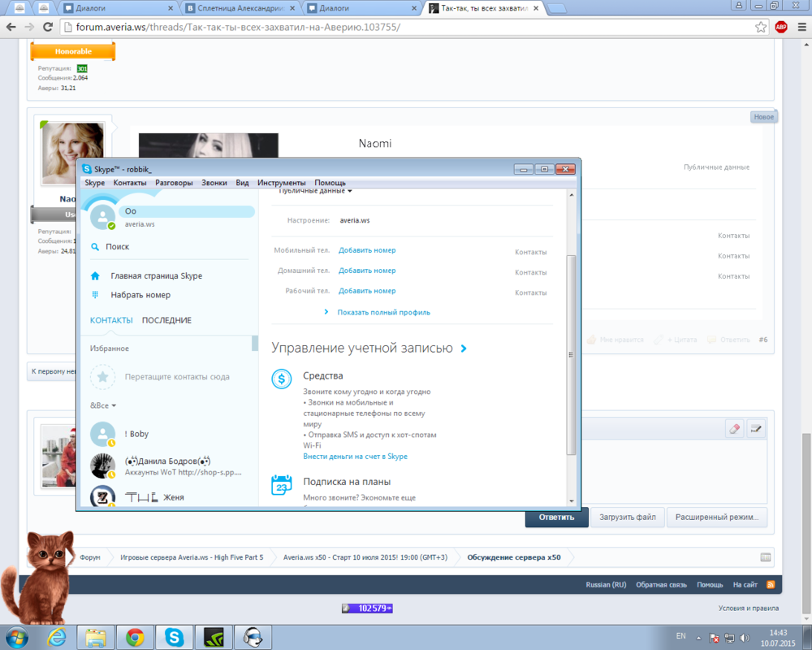Click the AdBlock Plus extension icon

point(780,27)
